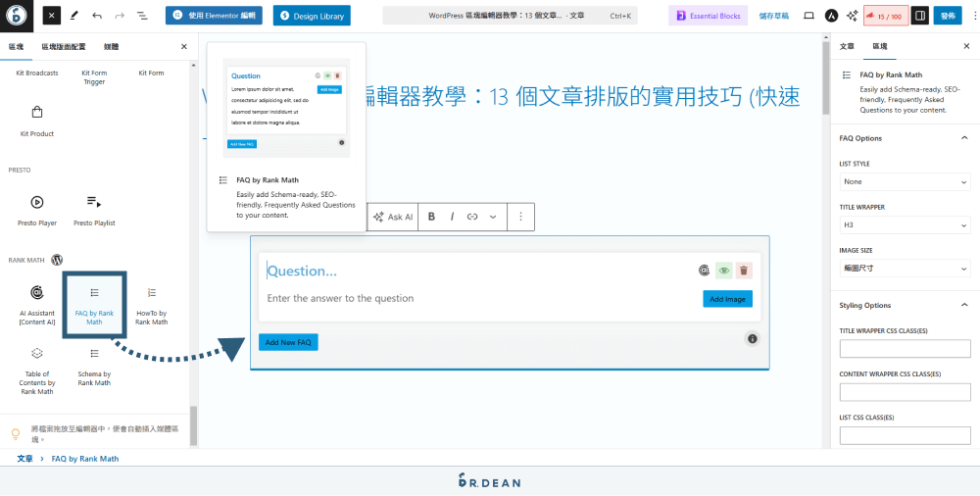This screenshot has height=496, width=980.
Task: Switch to the blocks tab in the inserter
Action: pyautogui.click(x=17, y=47)
